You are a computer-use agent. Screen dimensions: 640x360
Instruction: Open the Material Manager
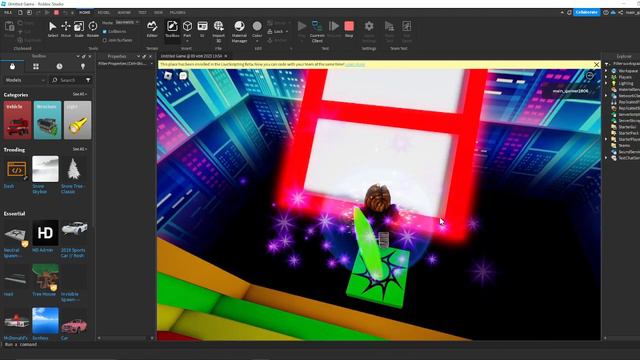[239, 31]
